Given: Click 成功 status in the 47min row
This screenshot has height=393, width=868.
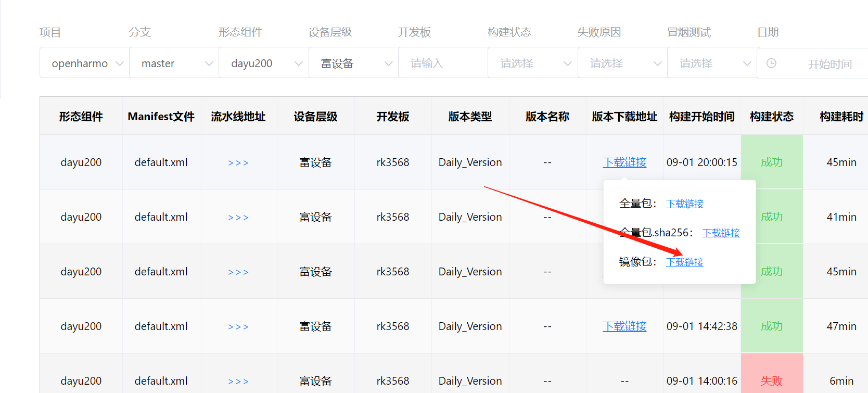Looking at the screenshot, I should [x=772, y=326].
